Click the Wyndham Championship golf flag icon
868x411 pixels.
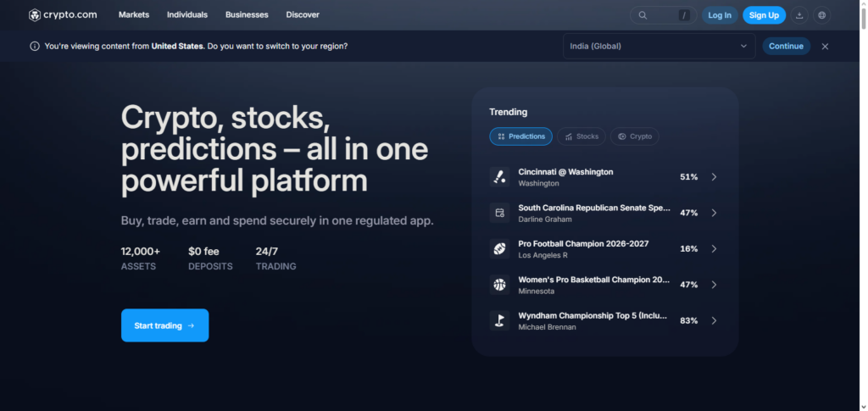point(499,321)
